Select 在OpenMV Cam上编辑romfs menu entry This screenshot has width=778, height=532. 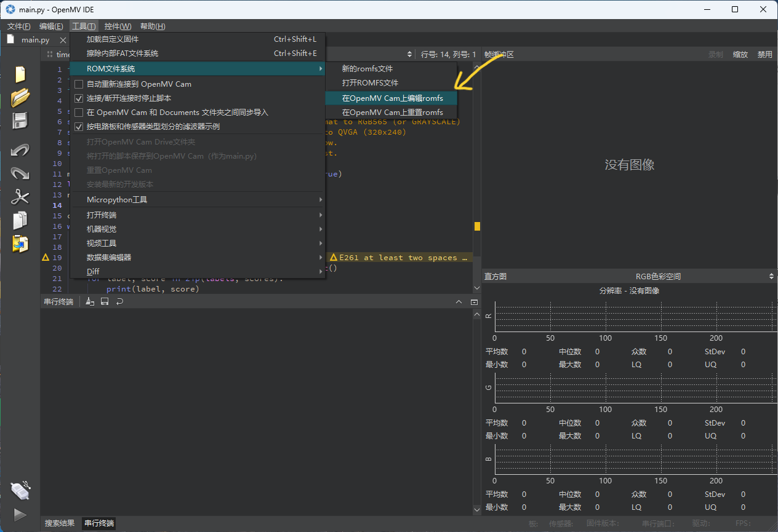[x=392, y=98]
